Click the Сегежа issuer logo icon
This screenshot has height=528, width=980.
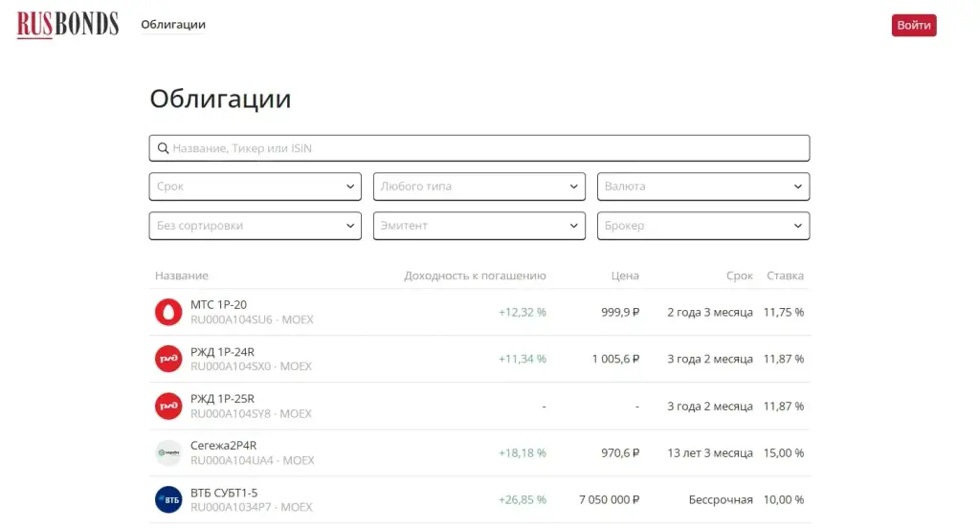(x=168, y=453)
